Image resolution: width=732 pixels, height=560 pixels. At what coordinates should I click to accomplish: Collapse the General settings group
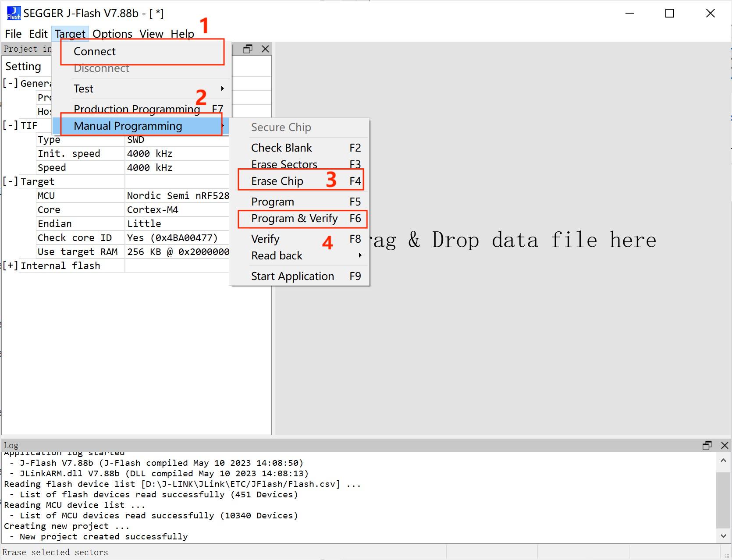(x=10, y=83)
